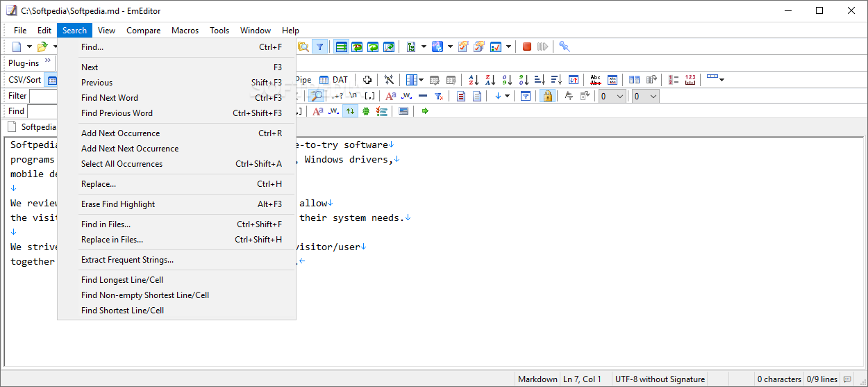Click the dark blue dash Negative filter icon

tap(424, 96)
